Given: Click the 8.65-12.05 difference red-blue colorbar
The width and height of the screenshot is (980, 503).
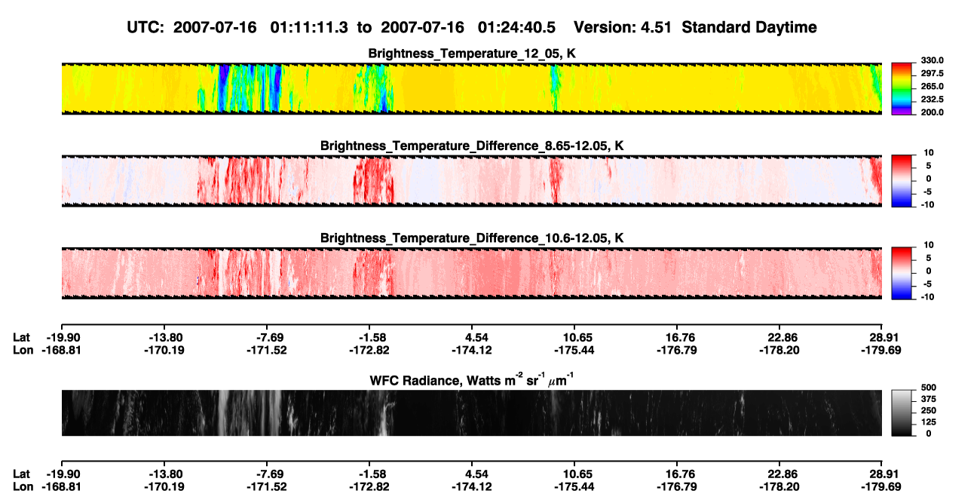Looking at the screenshot, I should pos(901,179).
